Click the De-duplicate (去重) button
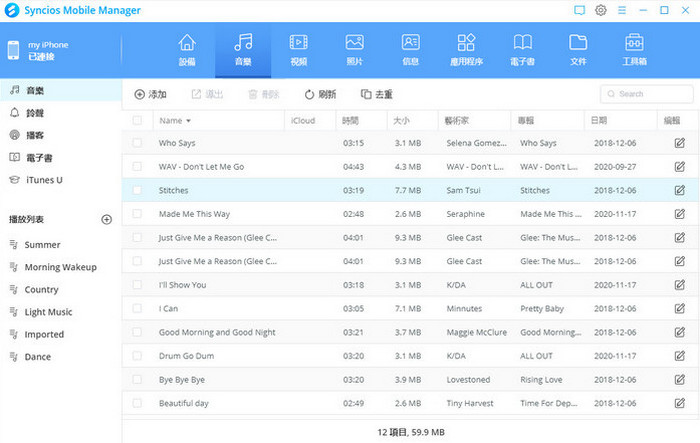The height and width of the screenshot is (443, 700). tap(377, 94)
